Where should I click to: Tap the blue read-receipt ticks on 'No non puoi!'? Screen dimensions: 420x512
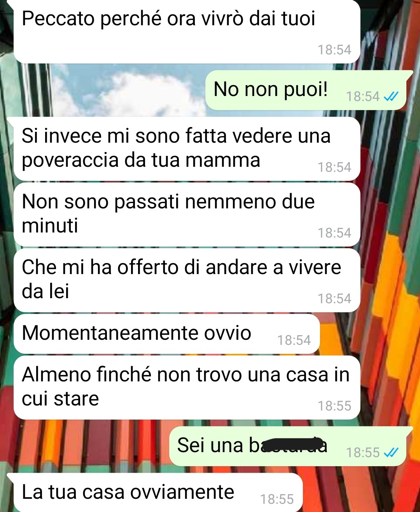[391, 96]
